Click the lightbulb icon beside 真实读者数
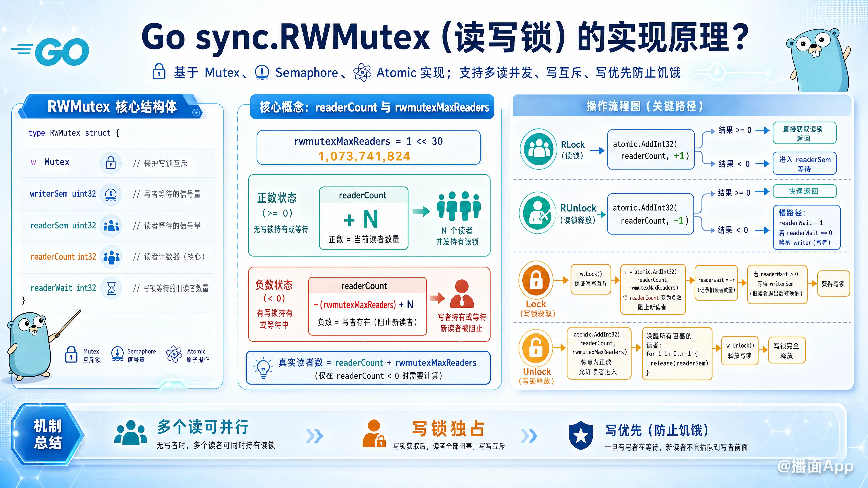 coord(263,368)
